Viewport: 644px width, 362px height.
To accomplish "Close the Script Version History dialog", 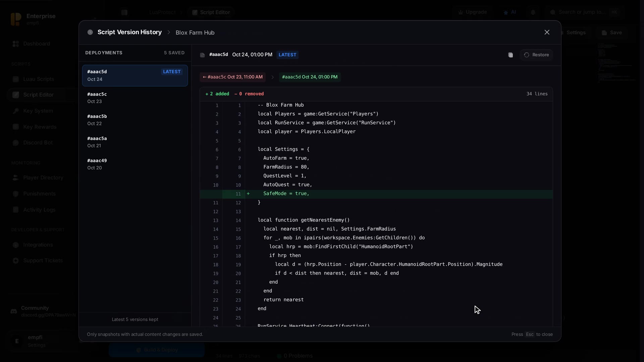I will point(547,32).
